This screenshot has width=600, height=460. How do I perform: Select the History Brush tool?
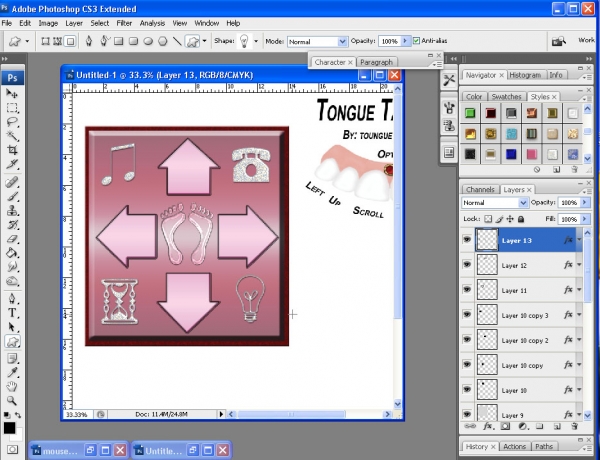pos(12,225)
